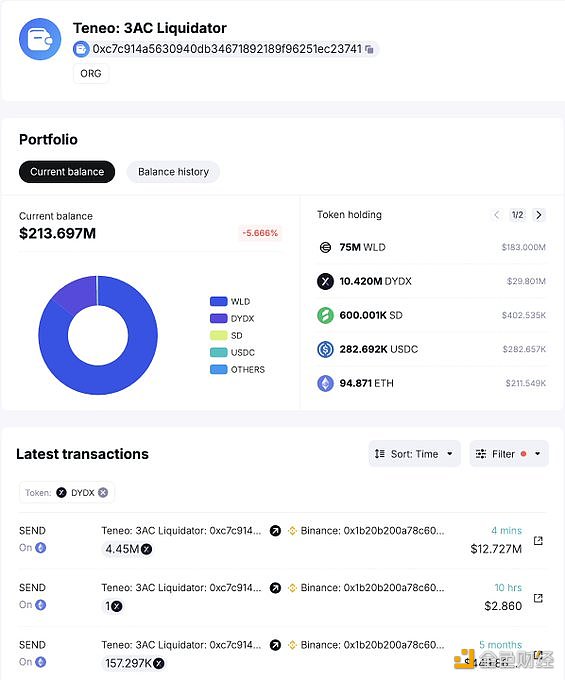
Task: Click the $213.697M current balance value
Action: (57, 233)
